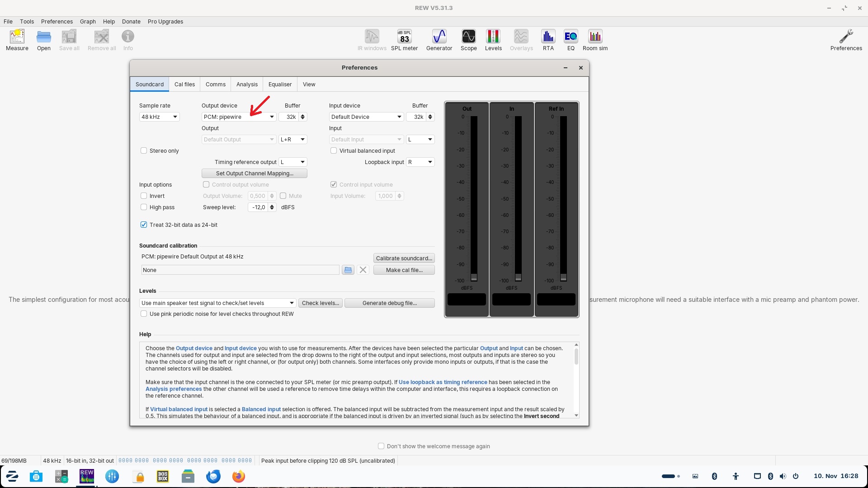This screenshot has height=488, width=868.
Task: Show the Levels meters
Action: point(493,40)
